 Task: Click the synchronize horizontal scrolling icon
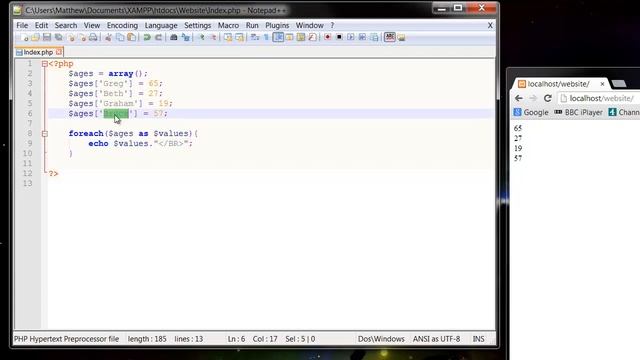click(x=239, y=38)
